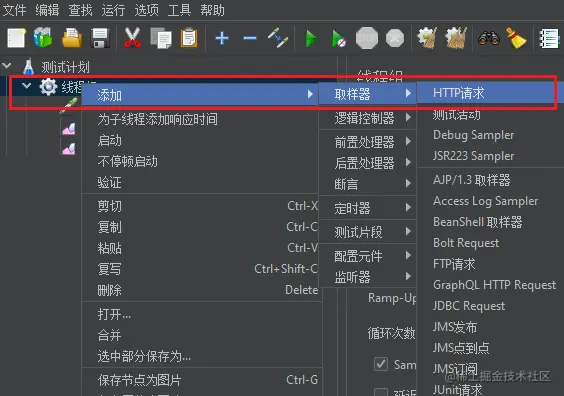Choose JDBC Request sampler
Image resolution: width=564 pixels, height=396 pixels.
click(x=491, y=306)
